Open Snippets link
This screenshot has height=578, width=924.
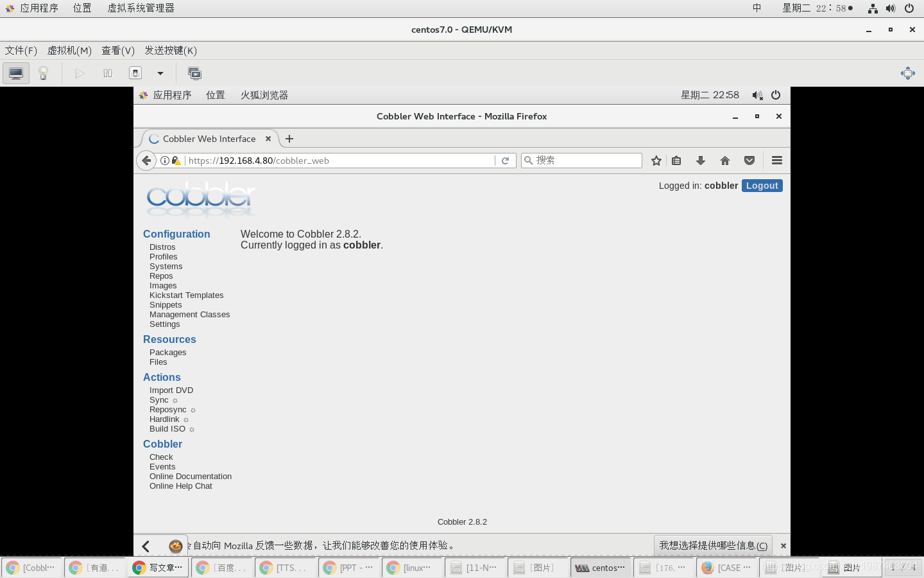click(166, 305)
